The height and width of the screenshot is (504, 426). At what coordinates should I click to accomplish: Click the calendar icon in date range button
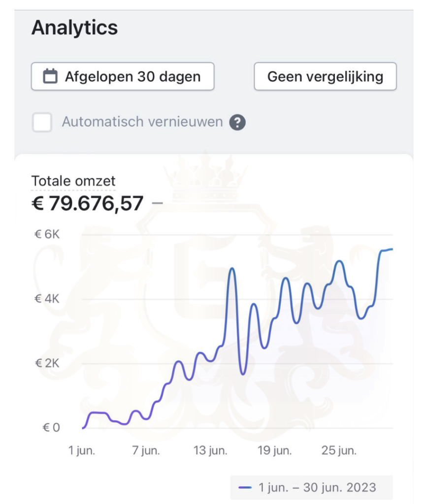[50, 76]
